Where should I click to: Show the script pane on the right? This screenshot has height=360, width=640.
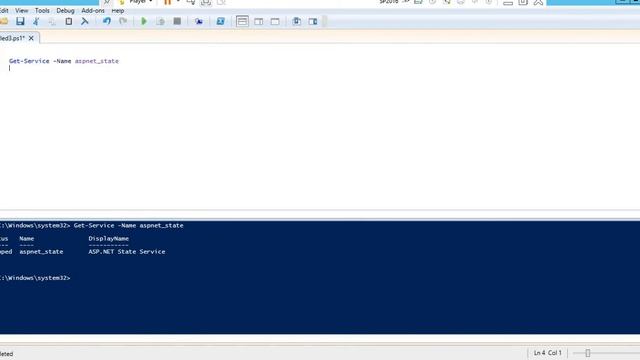point(258,21)
